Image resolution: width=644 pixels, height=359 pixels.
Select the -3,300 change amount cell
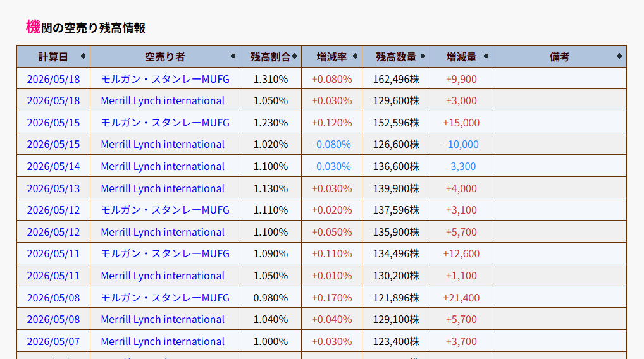pyautogui.click(x=461, y=166)
